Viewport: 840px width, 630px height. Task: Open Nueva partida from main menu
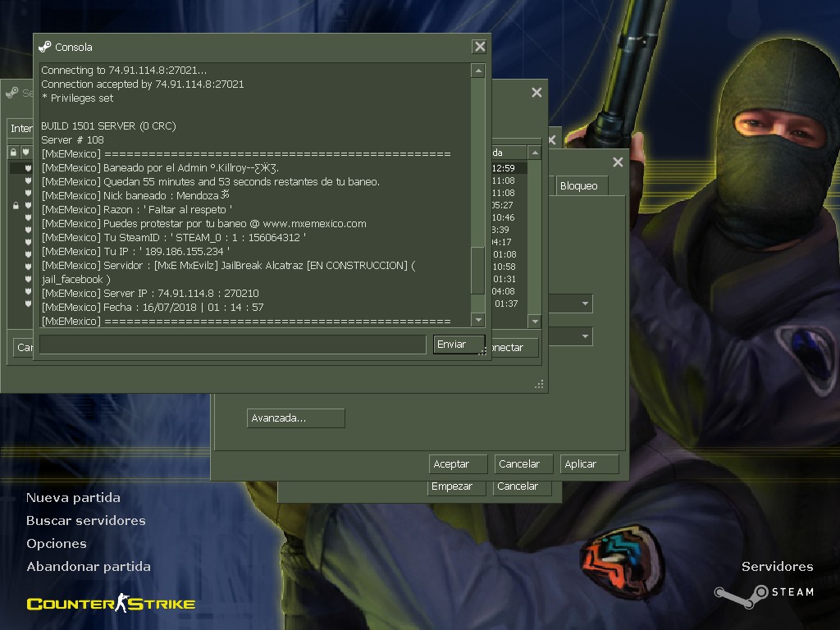pyautogui.click(x=73, y=498)
